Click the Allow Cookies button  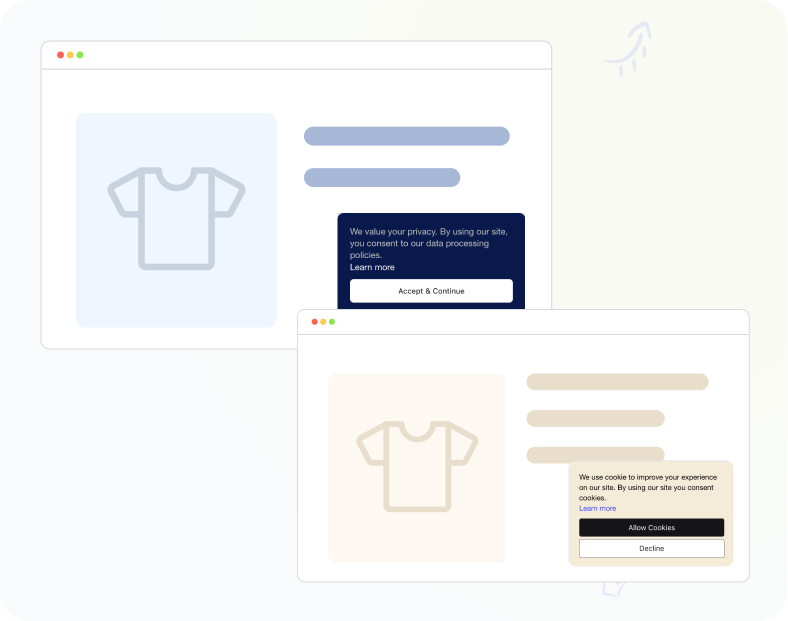click(651, 528)
